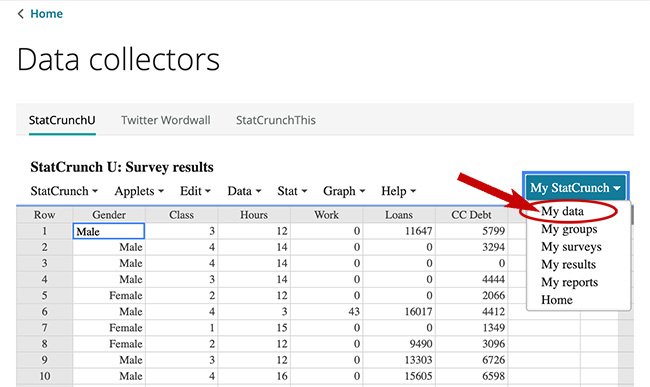This screenshot has width=650, height=387.
Task: Switch to the StatCrunchU tab
Action: (62, 120)
